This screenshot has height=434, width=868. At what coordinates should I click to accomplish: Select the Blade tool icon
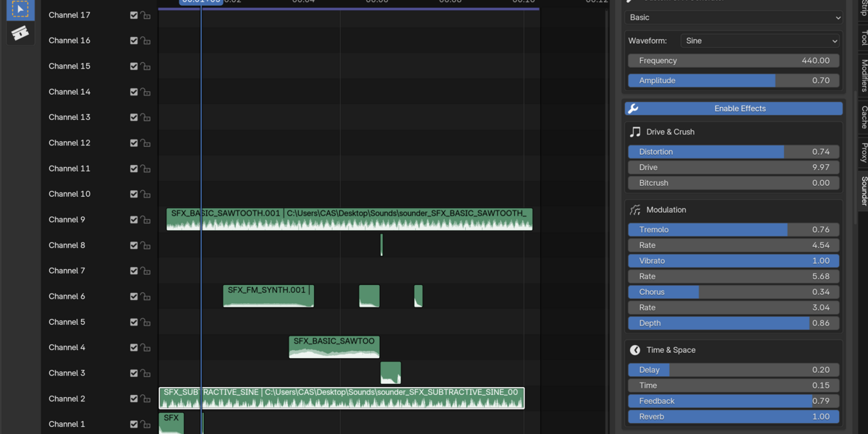20,33
